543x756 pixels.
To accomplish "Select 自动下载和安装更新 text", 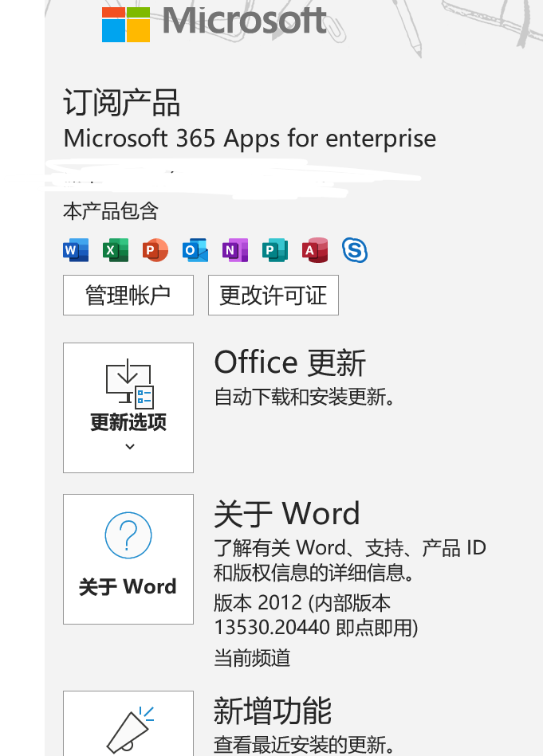I will [x=304, y=398].
